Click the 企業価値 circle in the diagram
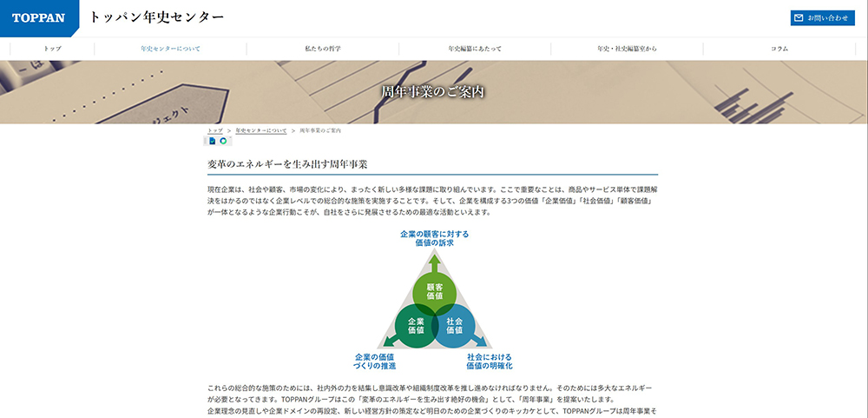868x418 pixels. point(416,325)
